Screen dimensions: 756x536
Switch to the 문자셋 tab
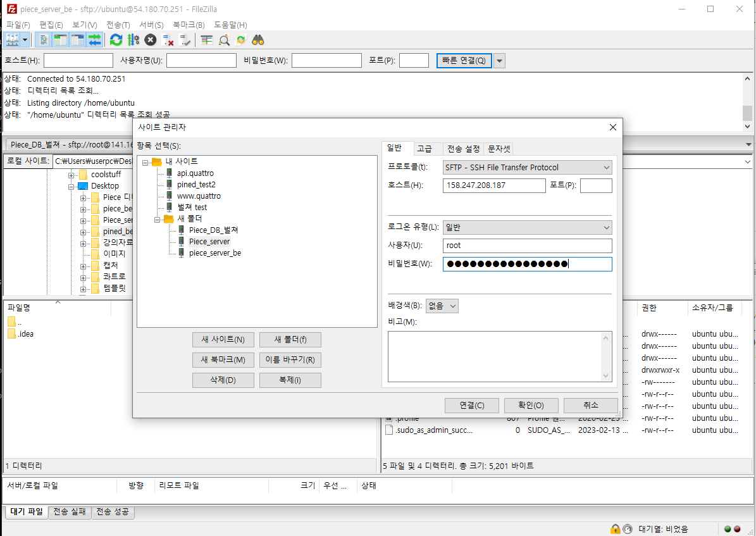click(x=499, y=149)
